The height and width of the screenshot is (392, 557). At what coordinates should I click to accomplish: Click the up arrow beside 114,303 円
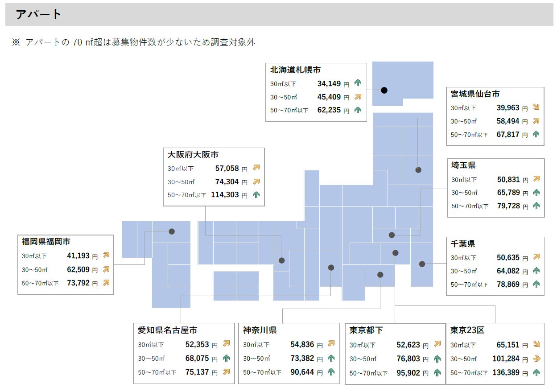pos(256,195)
